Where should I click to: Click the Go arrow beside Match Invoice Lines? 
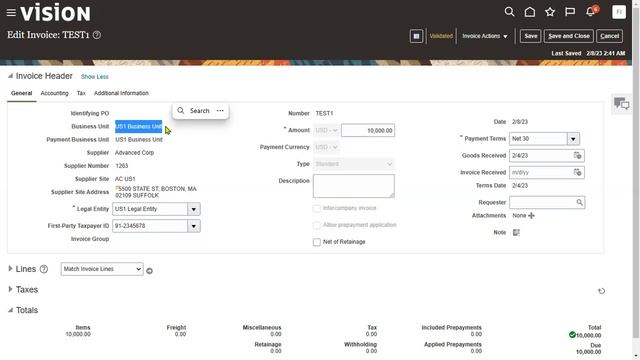click(x=149, y=271)
